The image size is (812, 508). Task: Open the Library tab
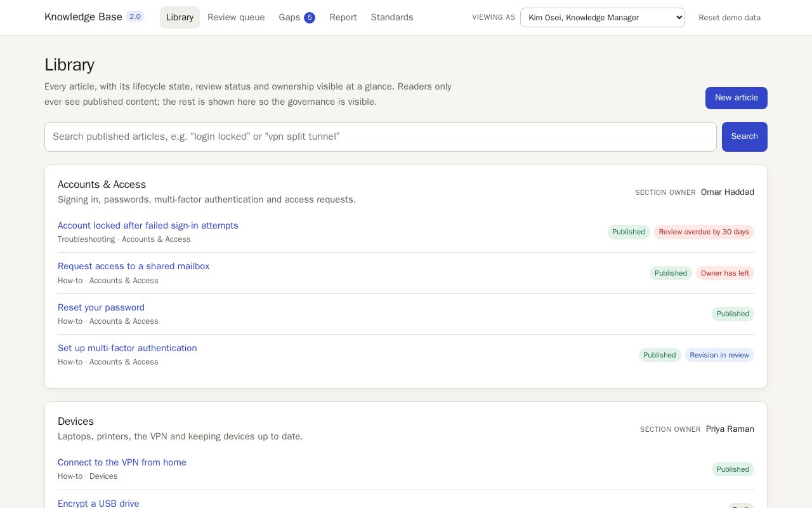(180, 18)
